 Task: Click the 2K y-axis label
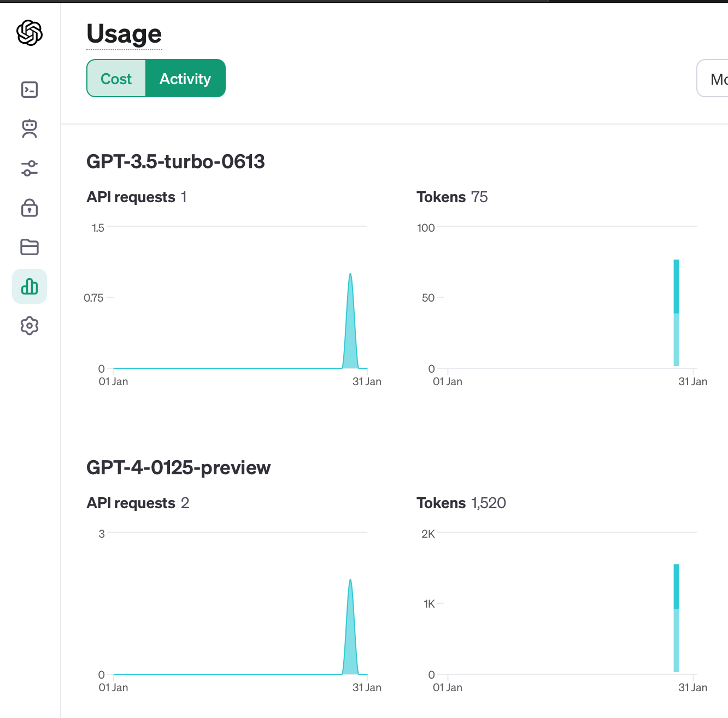click(x=428, y=534)
